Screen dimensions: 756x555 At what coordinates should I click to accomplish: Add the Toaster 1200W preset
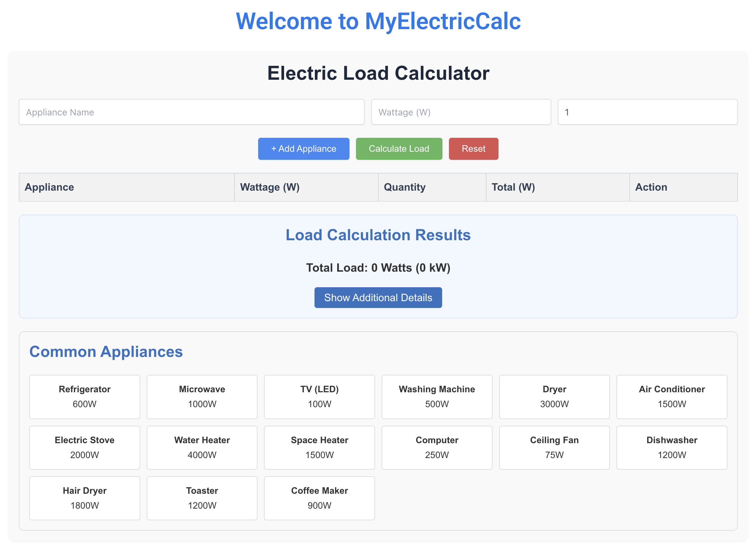coord(202,498)
